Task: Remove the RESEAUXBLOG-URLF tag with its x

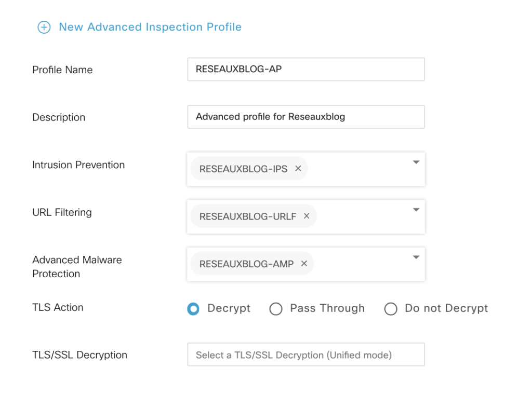Action: [x=307, y=216]
